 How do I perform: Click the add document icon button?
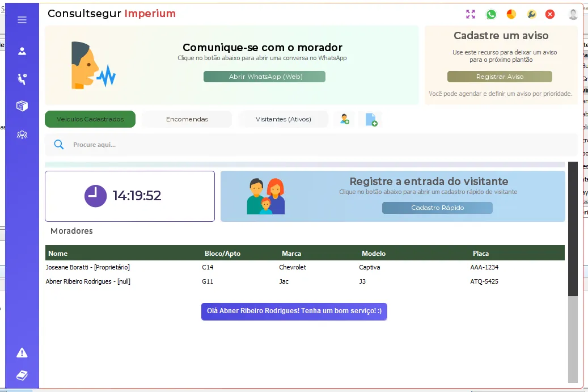tap(370, 119)
